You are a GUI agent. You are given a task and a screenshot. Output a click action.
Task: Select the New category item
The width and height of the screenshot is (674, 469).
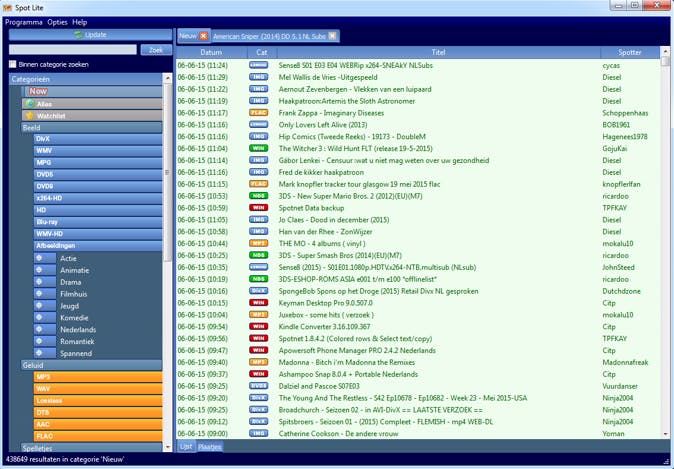tap(92, 91)
